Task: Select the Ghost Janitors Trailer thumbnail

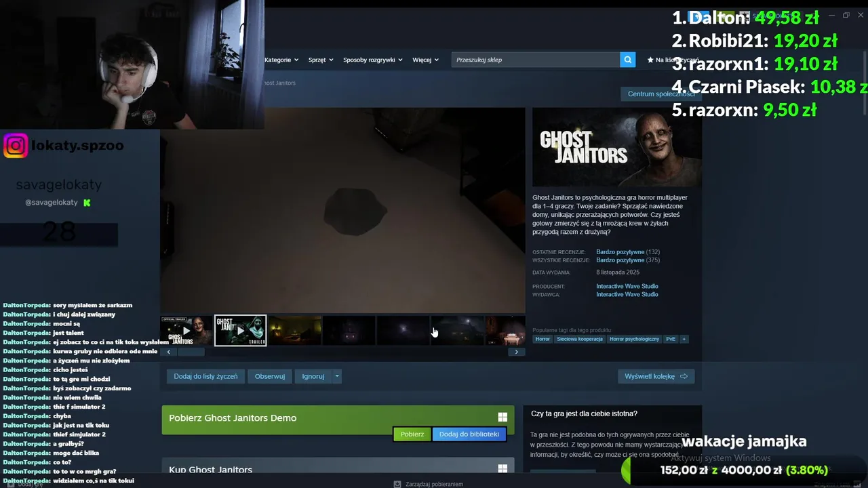Action: (x=241, y=331)
